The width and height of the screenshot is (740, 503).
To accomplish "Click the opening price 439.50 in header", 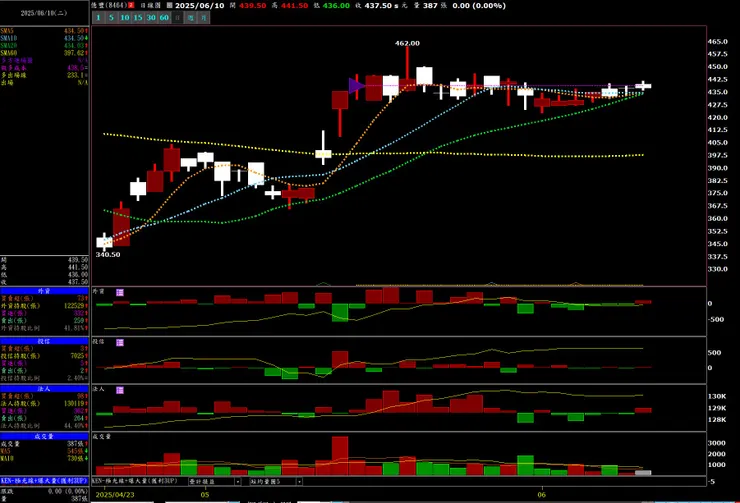I will click(252, 6).
